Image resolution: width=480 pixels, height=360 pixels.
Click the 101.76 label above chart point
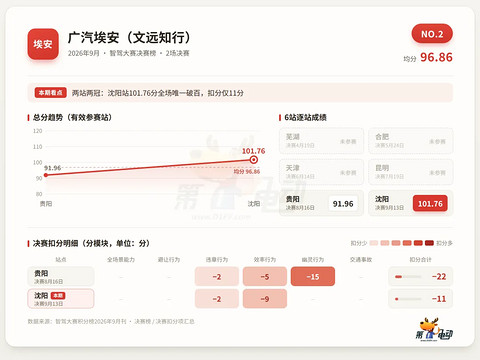[253, 151]
